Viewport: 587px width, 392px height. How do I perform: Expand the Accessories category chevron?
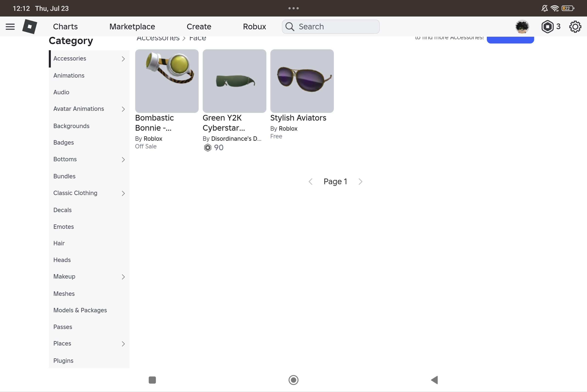[123, 59]
